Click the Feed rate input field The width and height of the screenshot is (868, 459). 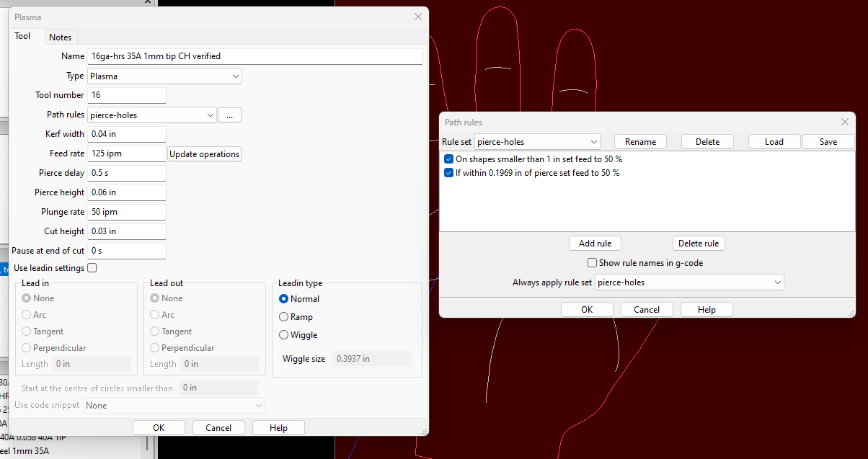point(127,153)
